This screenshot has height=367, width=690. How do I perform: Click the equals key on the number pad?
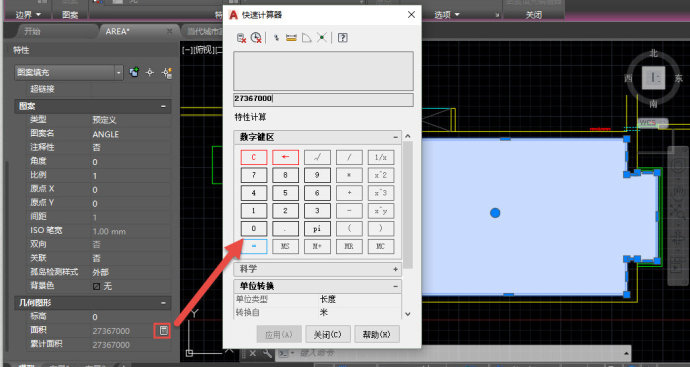pos(254,246)
